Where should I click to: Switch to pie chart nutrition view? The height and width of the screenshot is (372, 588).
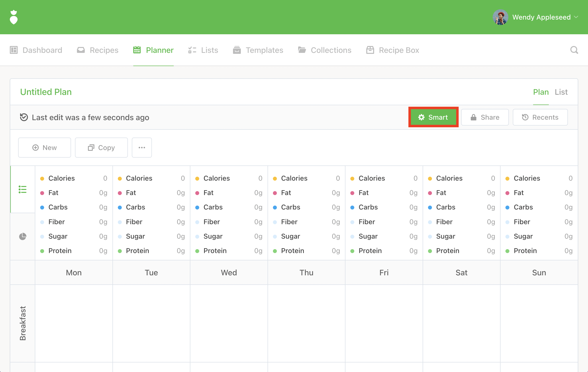(x=23, y=236)
